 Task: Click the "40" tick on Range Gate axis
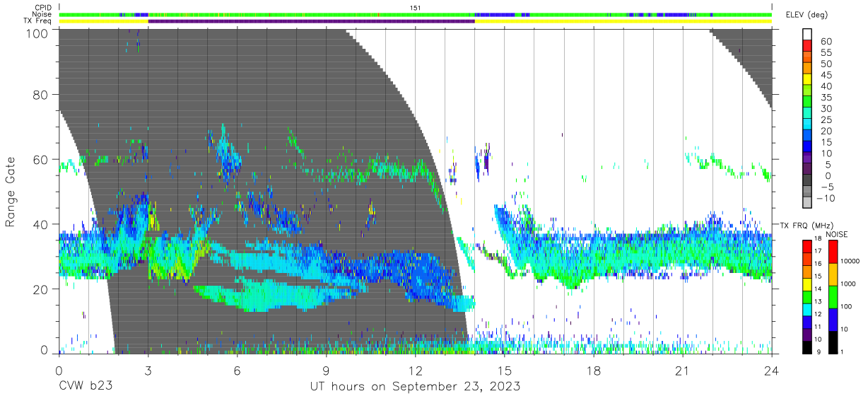pos(42,224)
